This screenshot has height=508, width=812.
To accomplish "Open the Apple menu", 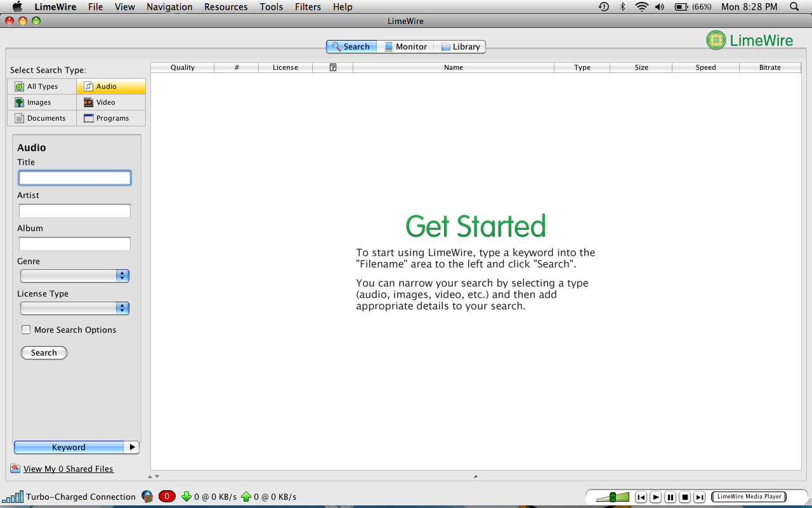I will [17, 7].
